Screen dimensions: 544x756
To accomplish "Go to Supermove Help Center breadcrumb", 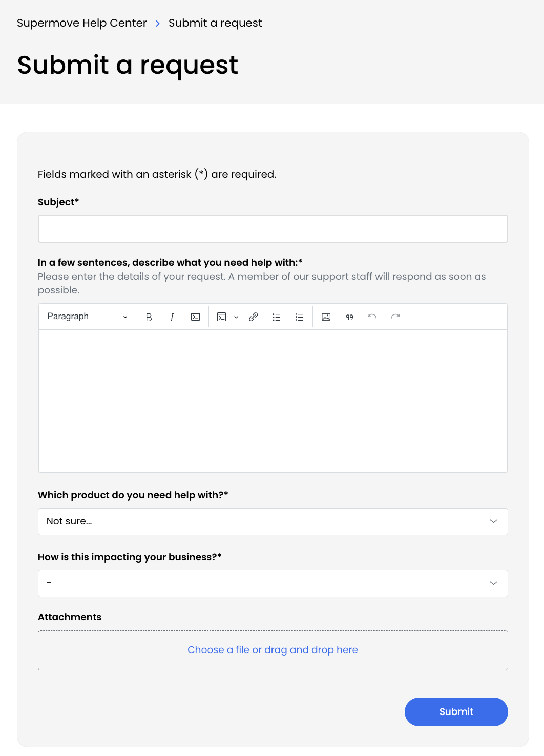I will pos(82,23).
